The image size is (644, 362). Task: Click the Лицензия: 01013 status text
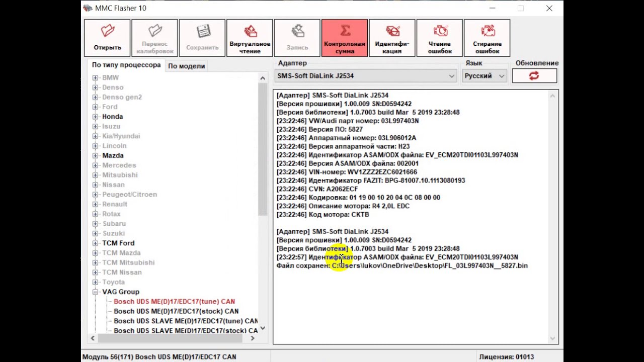click(x=506, y=357)
